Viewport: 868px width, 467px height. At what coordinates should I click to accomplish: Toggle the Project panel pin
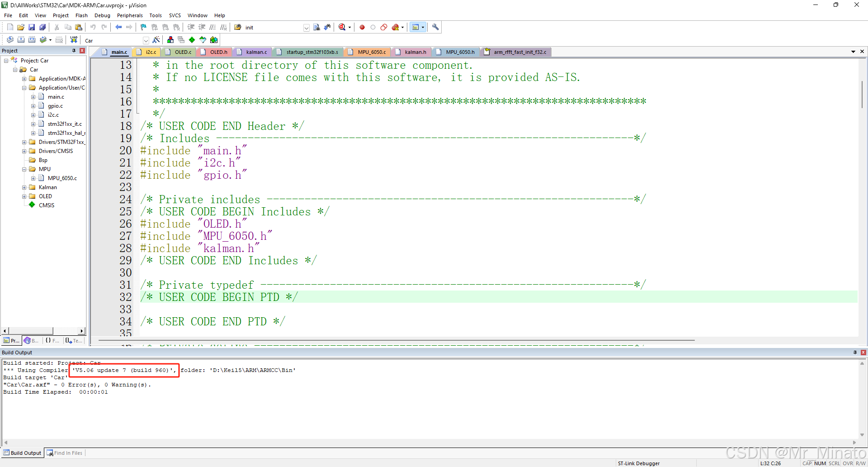[74, 51]
